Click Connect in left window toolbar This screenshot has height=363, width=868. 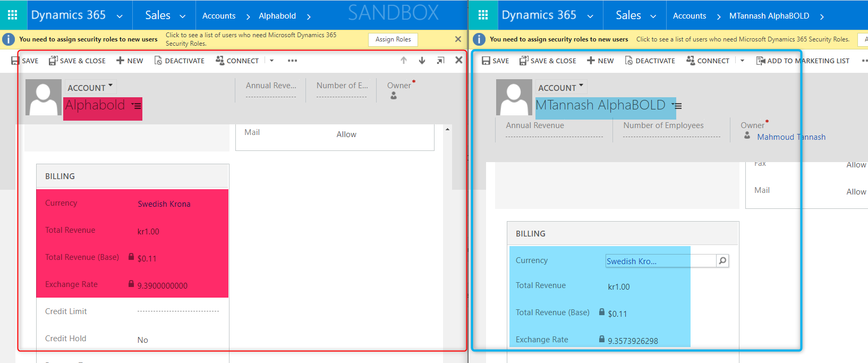coord(237,61)
